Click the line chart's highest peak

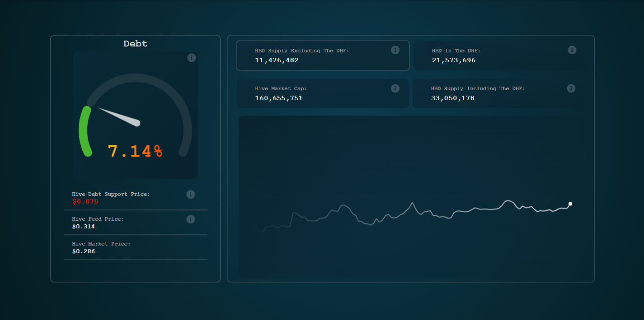click(x=508, y=200)
